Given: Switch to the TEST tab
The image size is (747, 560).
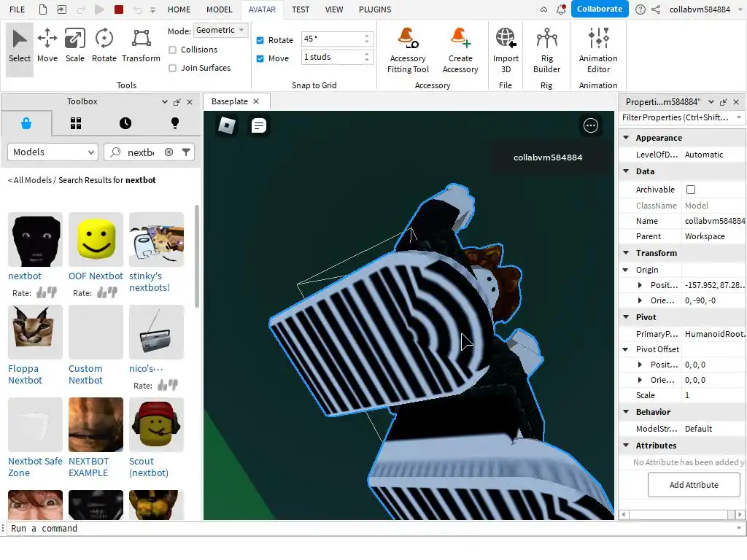Looking at the screenshot, I should (300, 9).
